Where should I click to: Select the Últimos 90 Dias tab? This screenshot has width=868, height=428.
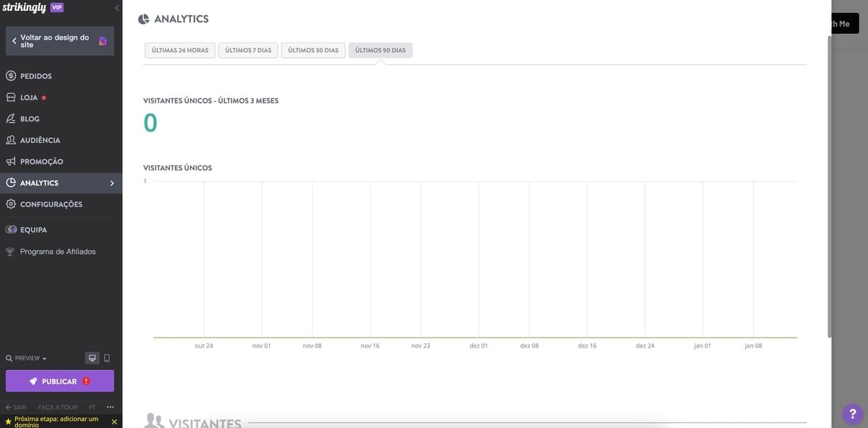[380, 51]
